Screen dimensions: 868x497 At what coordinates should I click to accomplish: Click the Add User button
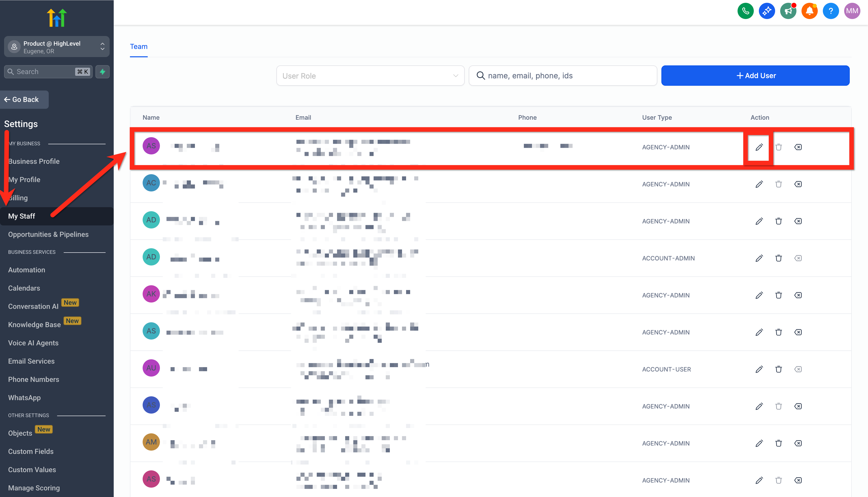755,76
